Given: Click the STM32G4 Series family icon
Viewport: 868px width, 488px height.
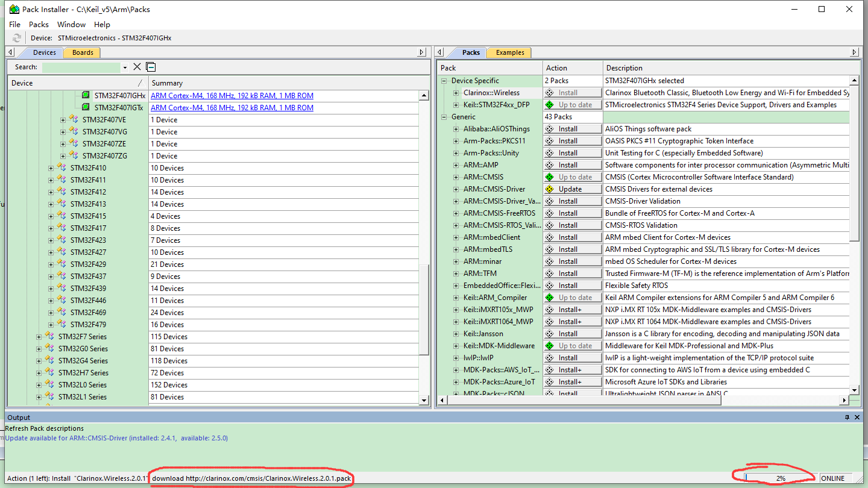Looking at the screenshot, I should tap(49, 360).
